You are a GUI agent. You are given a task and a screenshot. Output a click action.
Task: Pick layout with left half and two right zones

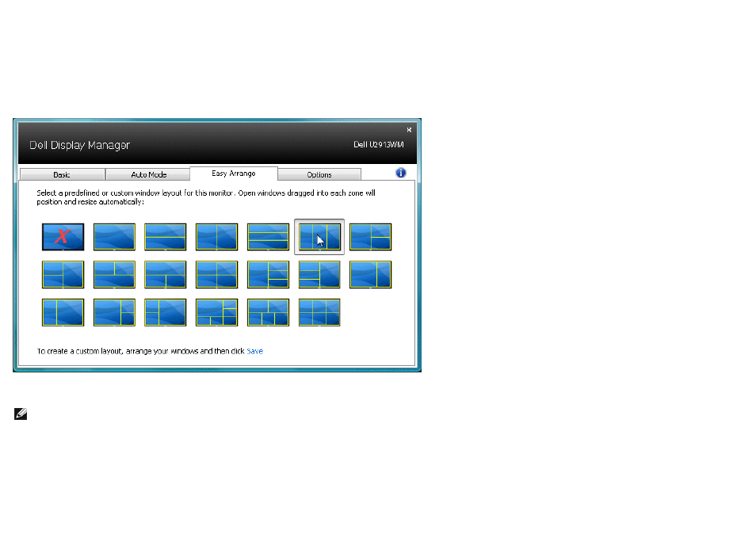[370, 237]
